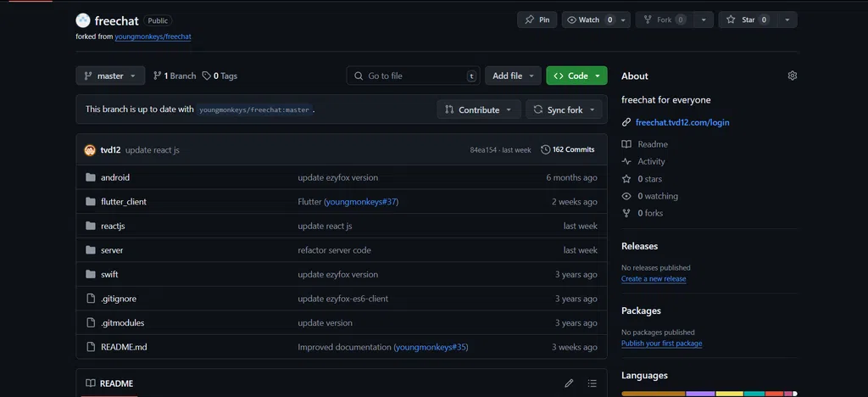868x397 pixels.
Task: Click the server folder icon
Action: (x=91, y=250)
